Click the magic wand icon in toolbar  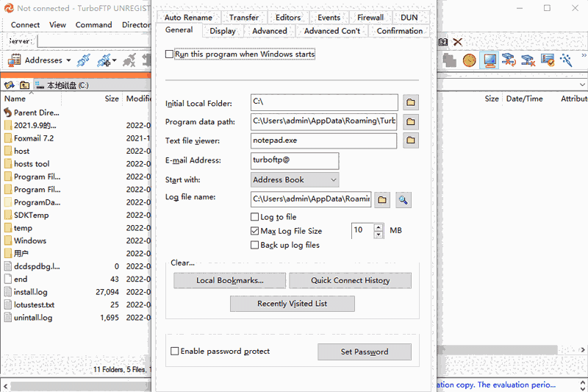pyautogui.click(x=566, y=60)
